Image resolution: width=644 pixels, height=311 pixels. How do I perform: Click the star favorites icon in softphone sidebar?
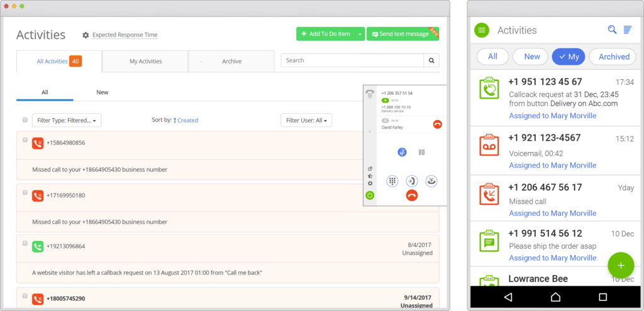click(370, 176)
